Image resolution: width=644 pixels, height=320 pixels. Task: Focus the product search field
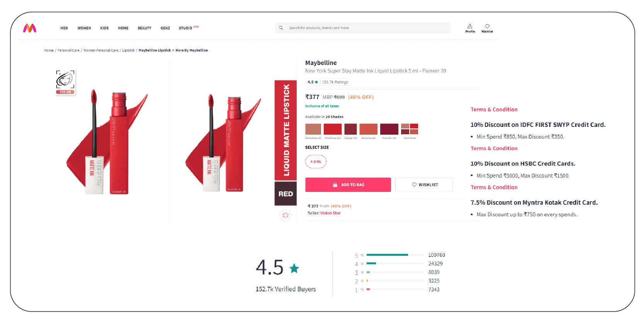(x=367, y=28)
